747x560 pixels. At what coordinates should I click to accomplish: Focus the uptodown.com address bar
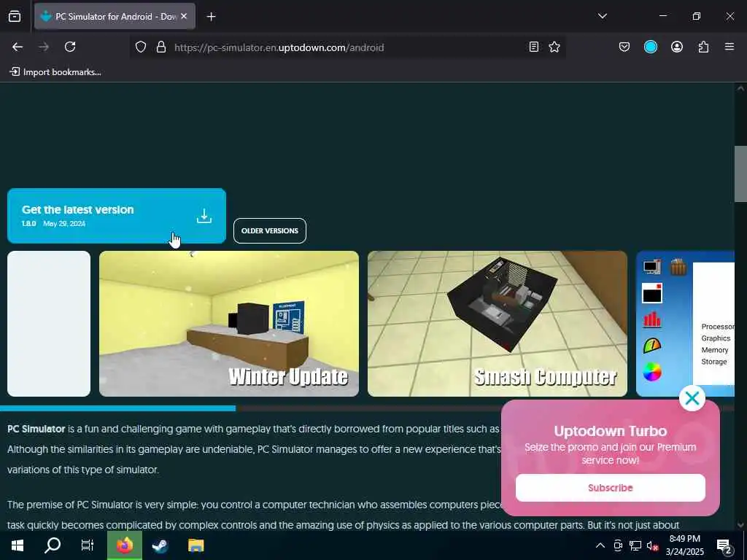click(x=348, y=47)
